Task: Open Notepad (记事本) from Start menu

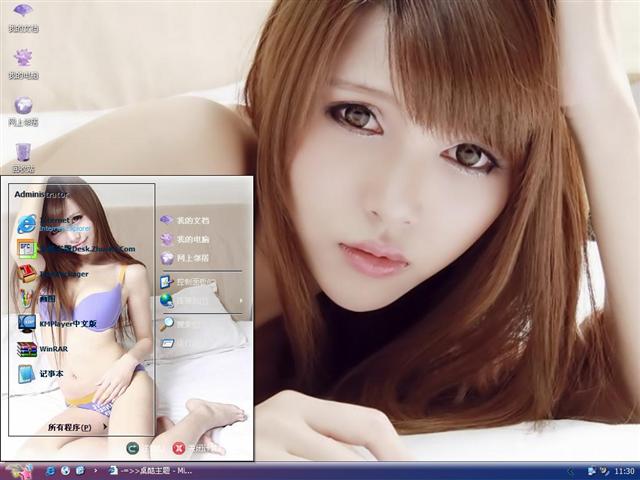Action: [x=40, y=373]
